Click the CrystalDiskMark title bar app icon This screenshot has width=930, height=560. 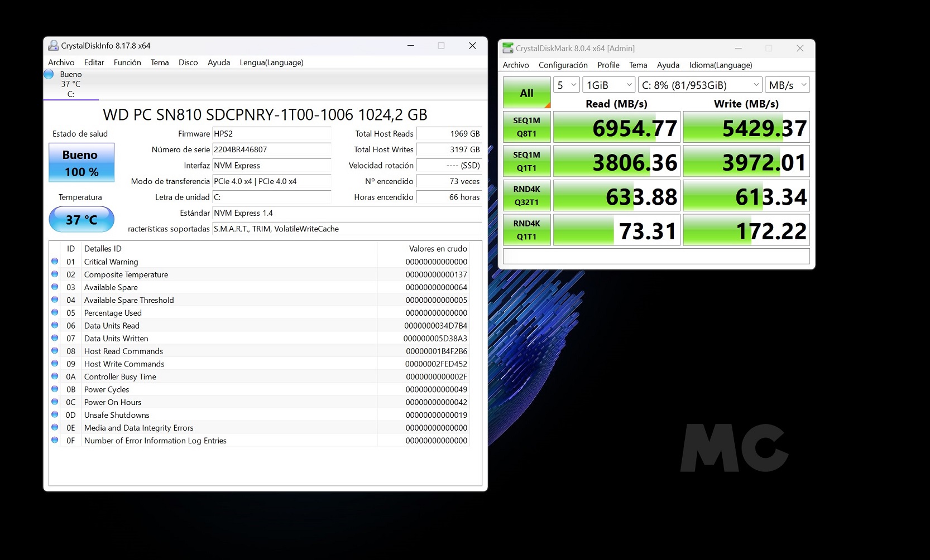(x=507, y=49)
